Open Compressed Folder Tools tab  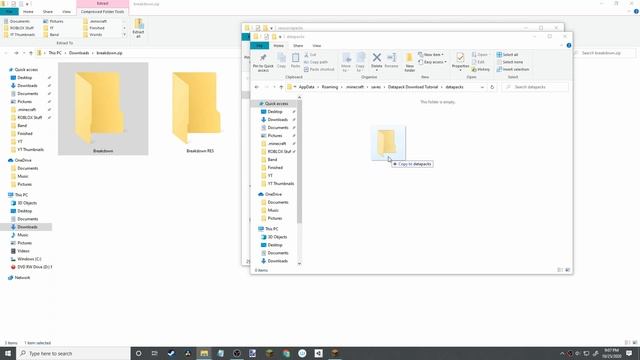(x=102, y=12)
